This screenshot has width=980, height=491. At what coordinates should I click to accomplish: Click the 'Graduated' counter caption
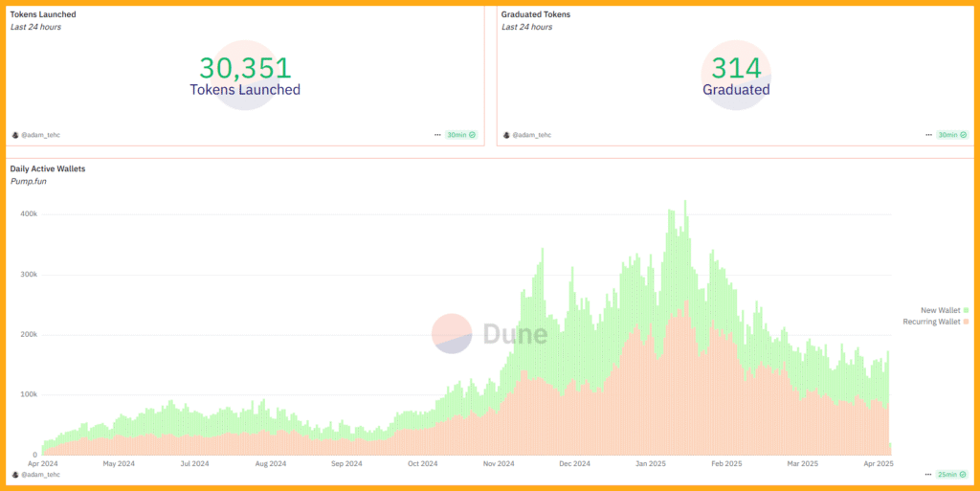736,89
